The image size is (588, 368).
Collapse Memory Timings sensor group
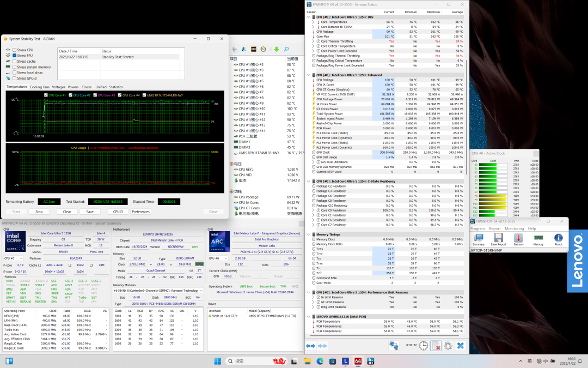309,234
